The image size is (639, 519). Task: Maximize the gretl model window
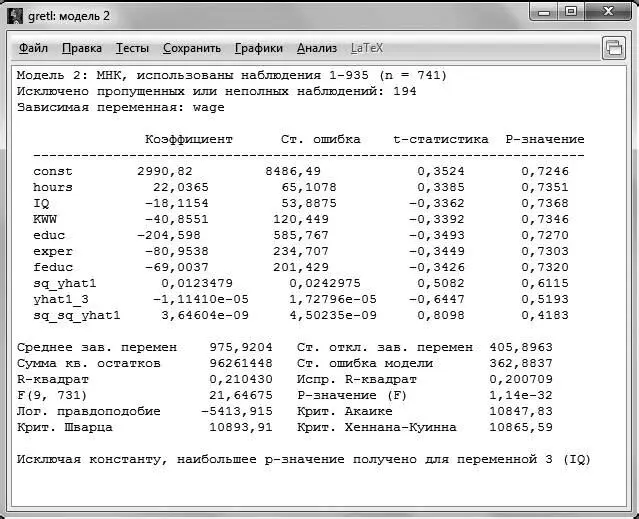tap(571, 12)
